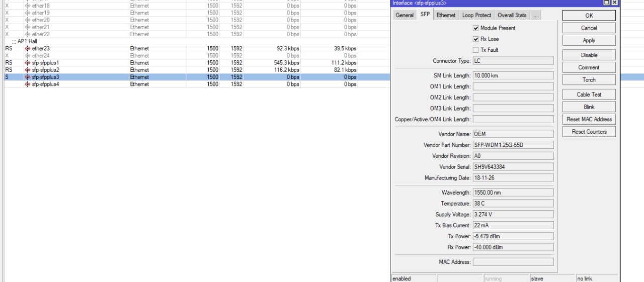The height and width of the screenshot is (282, 644).
Task: Select the sfp-sfpplus1 row name
Action: [x=46, y=63]
